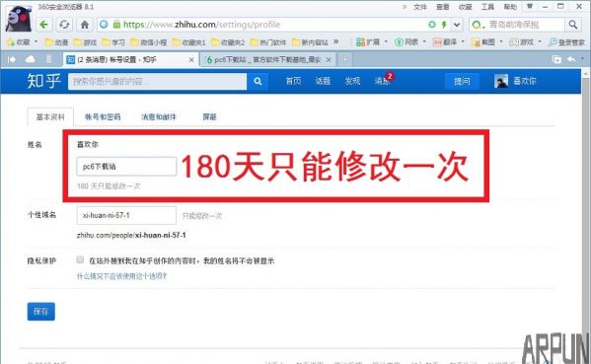Screen dimensions: 591x364
Task: Go to 话题 in the Zhihu navigation
Action: pos(323,81)
